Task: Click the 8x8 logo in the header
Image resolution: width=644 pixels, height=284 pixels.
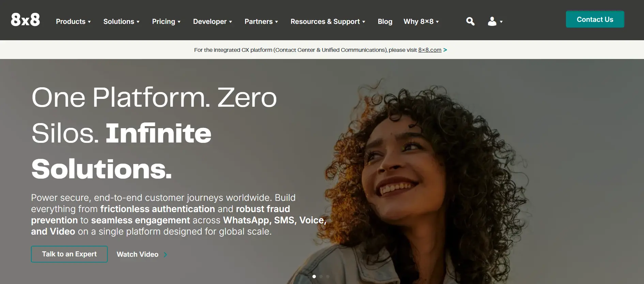Action: pos(25,20)
